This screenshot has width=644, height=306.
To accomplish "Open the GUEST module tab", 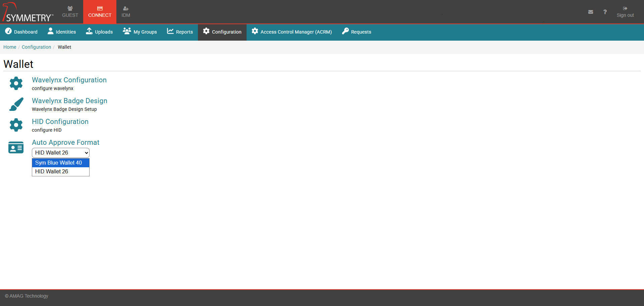I will [x=70, y=12].
